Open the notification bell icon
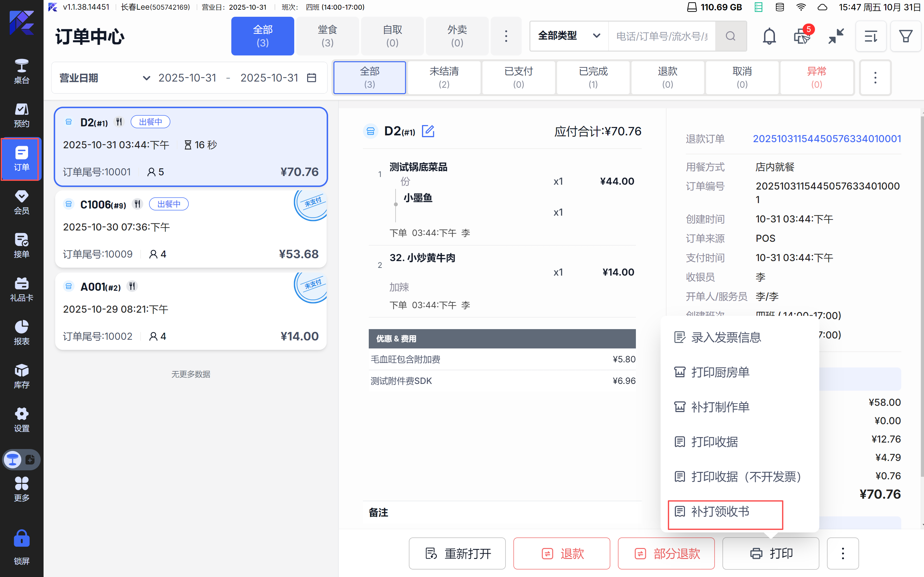924x577 pixels. tap(769, 36)
